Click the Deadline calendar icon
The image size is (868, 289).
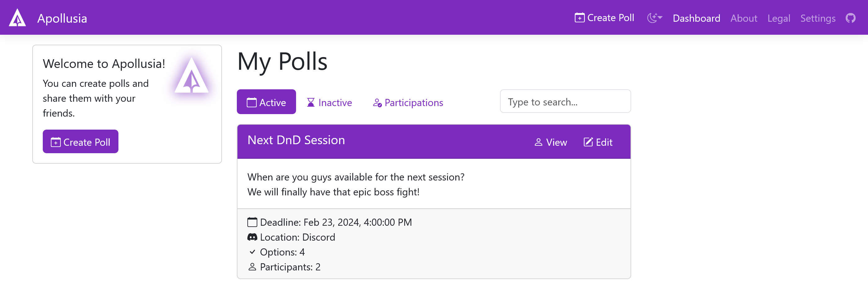(252, 222)
